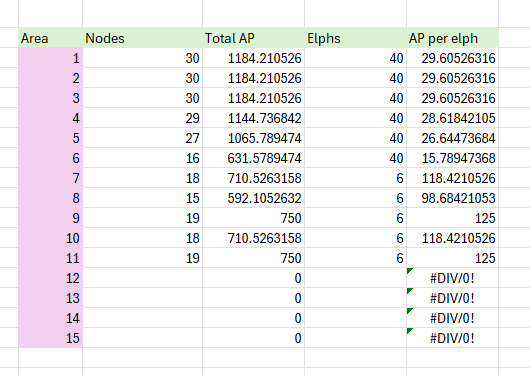Viewport: 530px width, 375px height.
Task: Click Total AP 750 in Area 11 row
Action: 254,258
